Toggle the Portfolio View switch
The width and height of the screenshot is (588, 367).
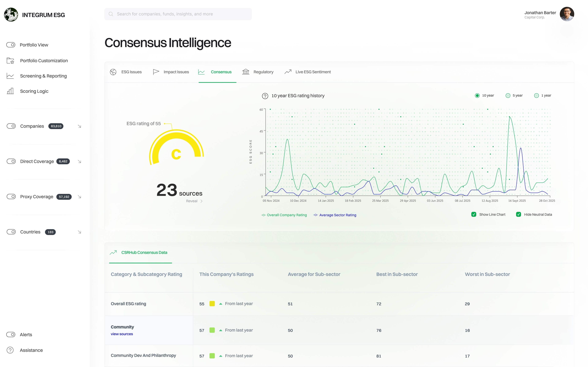click(x=11, y=45)
